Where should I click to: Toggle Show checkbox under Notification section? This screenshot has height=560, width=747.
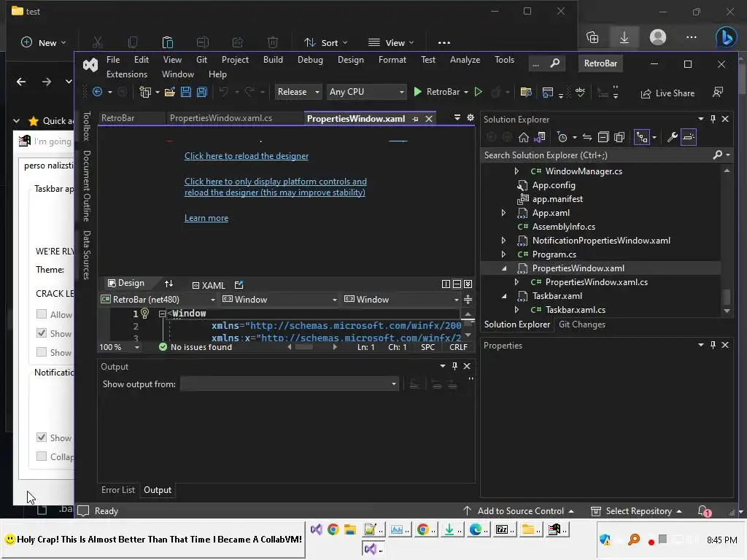[x=42, y=437]
